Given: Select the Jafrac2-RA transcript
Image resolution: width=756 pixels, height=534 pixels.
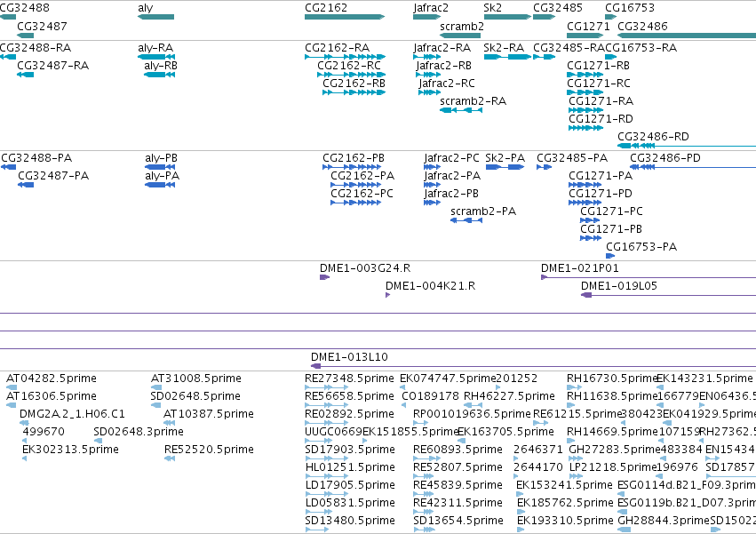Looking at the screenshot, I should coord(427,57).
